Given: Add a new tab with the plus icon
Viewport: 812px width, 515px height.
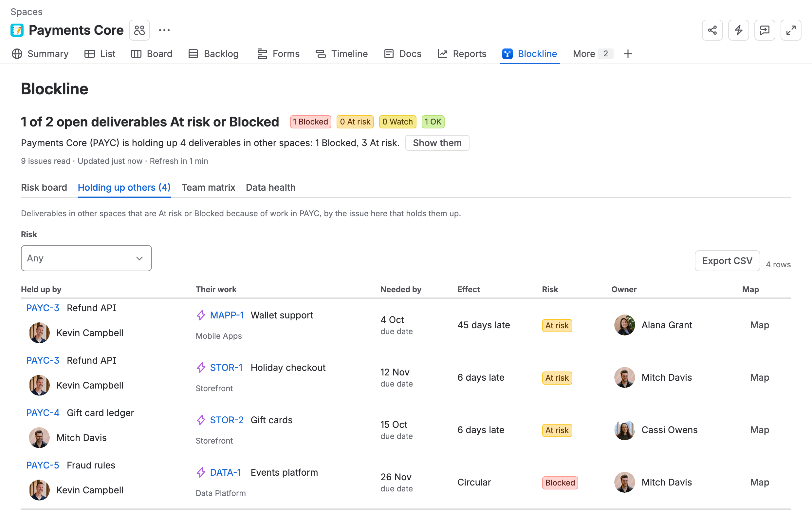Looking at the screenshot, I should click(x=628, y=54).
